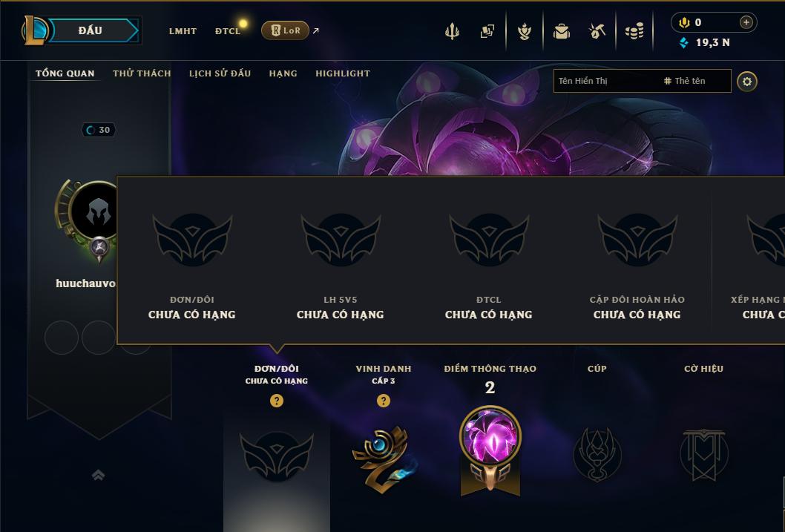Open the Hextech crafting hammer icon
Viewport: 785px width, 532px height.
[597, 31]
